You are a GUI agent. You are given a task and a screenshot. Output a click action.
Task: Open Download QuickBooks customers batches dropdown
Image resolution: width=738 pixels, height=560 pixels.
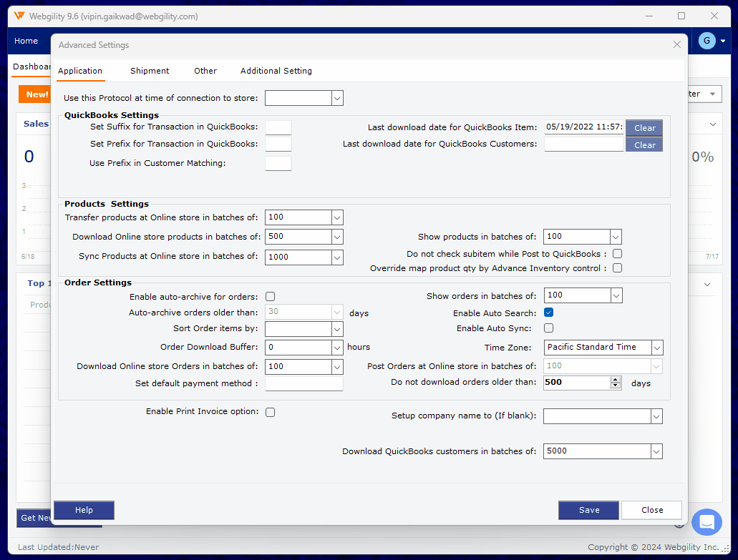(656, 451)
